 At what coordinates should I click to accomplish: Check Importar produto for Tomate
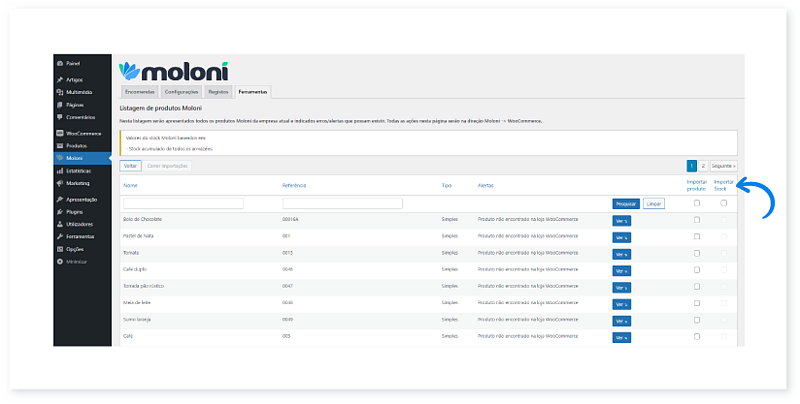click(697, 253)
